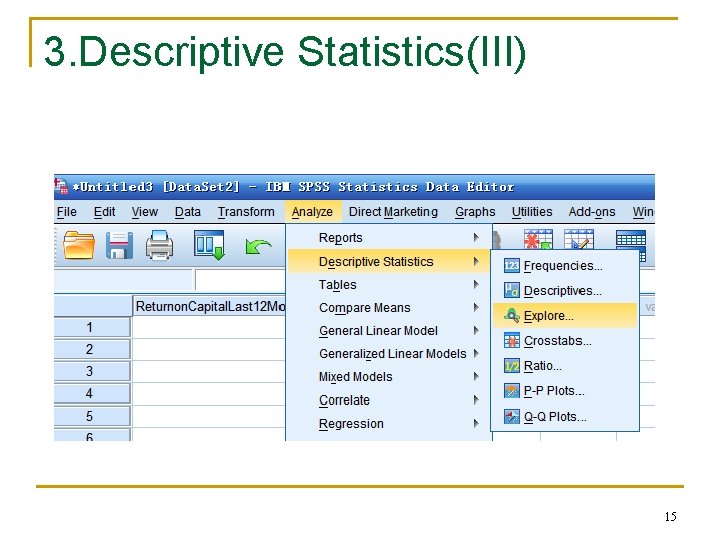Choose Frequencies... from the submenu
720x540 pixels.
coord(565,266)
